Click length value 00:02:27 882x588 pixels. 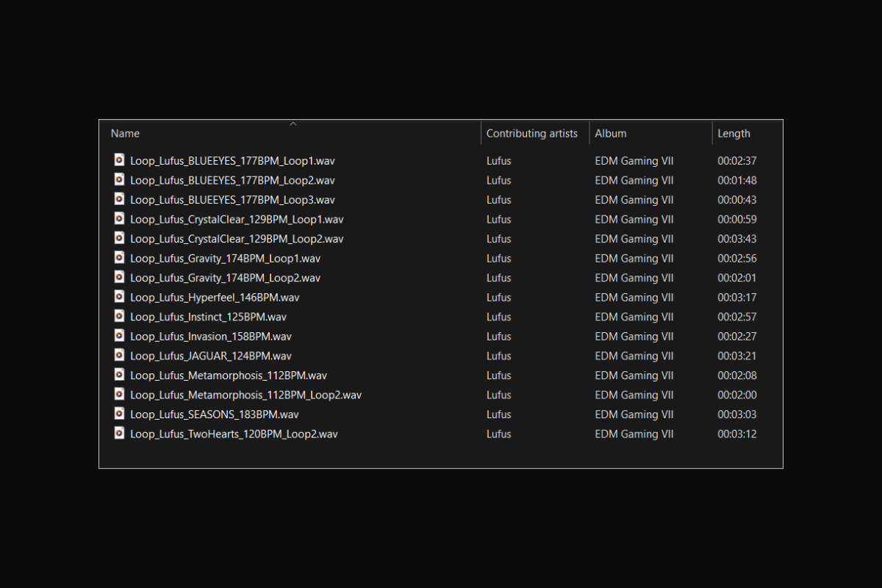[737, 337]
